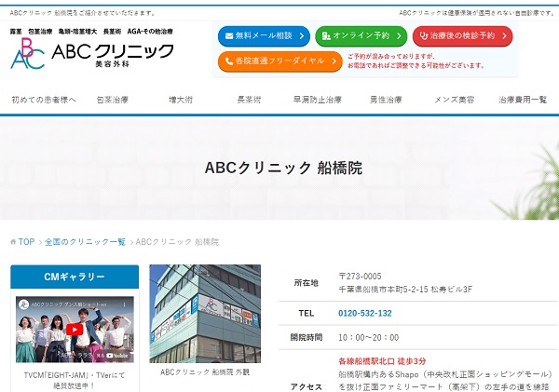Click the chevron arrow on オンライン予約

click(399, 36)
